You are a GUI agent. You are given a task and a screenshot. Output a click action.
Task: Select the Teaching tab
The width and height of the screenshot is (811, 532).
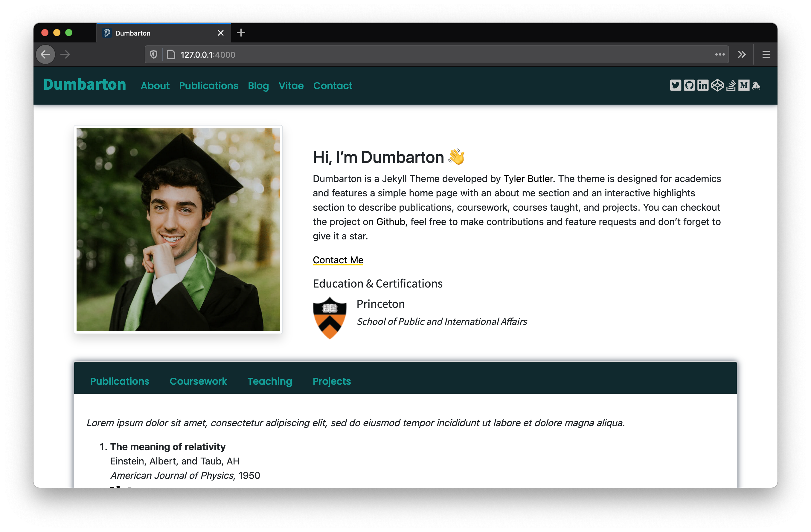[x=270, y=381]
